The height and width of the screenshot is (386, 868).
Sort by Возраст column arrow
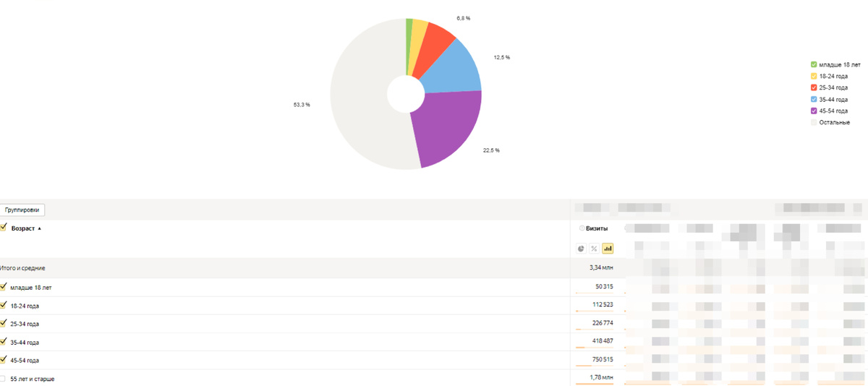pos(40,228)
